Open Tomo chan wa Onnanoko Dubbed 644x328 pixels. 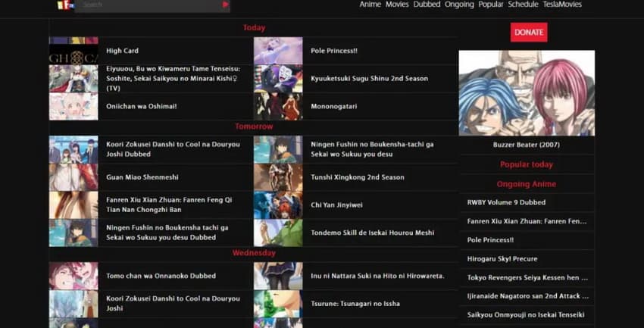(161, 276)
